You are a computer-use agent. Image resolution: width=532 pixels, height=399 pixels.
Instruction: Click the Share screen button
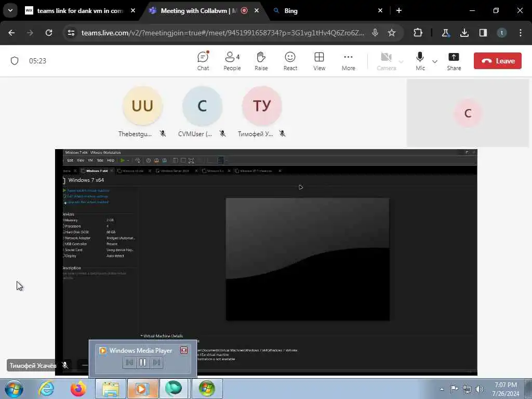point(454,61)
